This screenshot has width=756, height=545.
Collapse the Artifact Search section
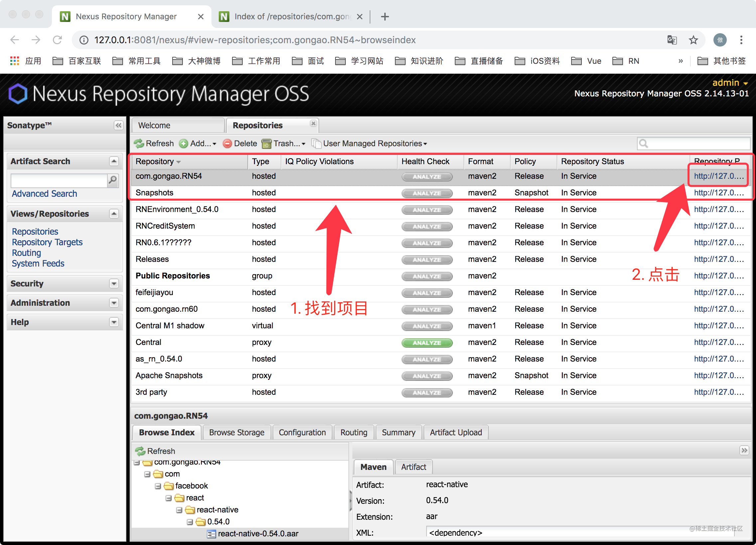[x=114, y=161]
